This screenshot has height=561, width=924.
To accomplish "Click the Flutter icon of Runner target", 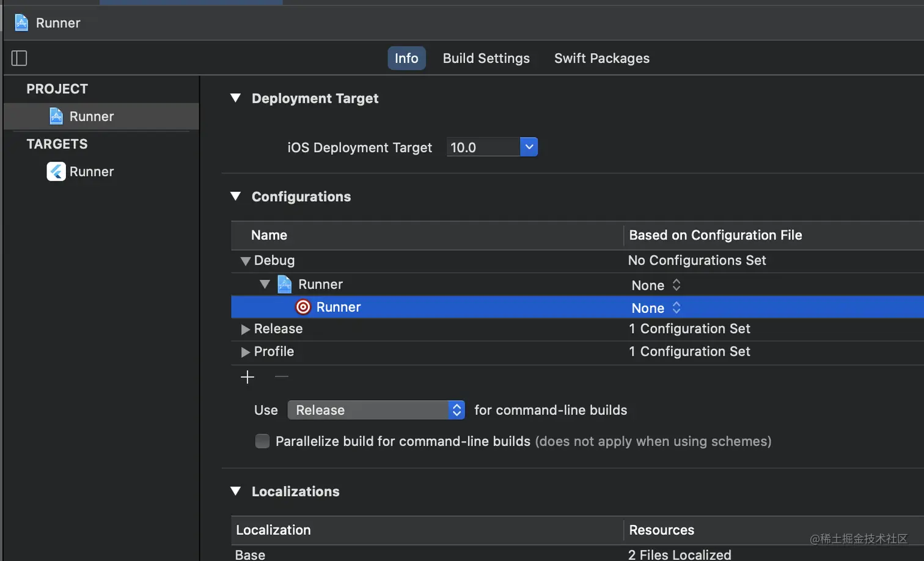I will (56, 172).
